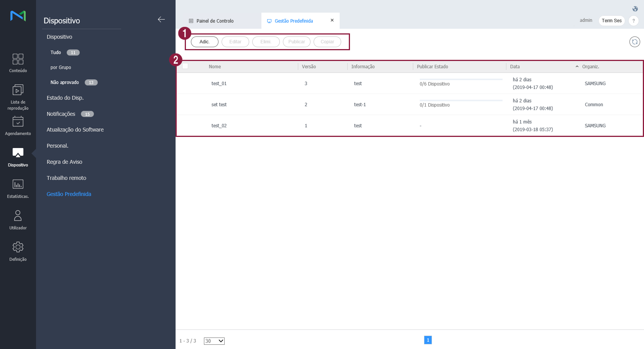Open the rows-per-page dropdown showing 30
Image resolution: width=644 pixels, height=349 pixels.
point(214,341)
